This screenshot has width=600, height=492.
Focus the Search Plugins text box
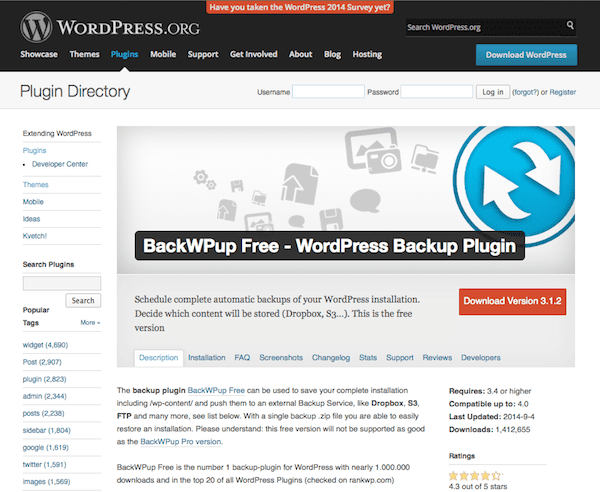62,283
